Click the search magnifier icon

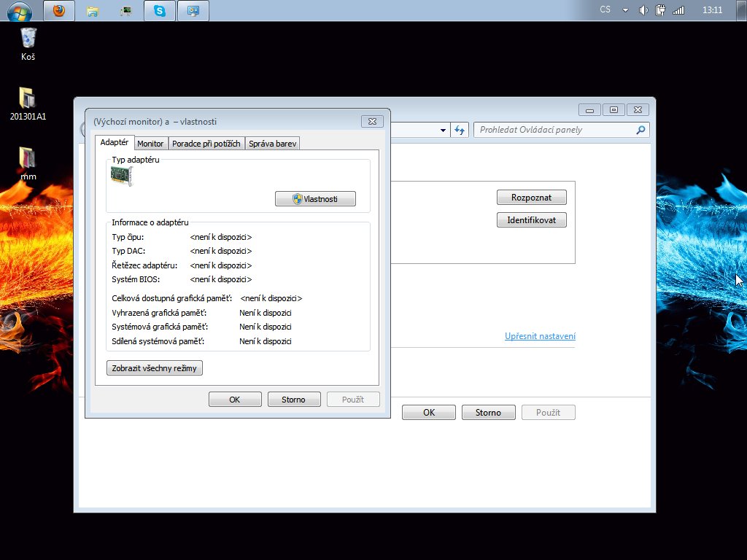point(640,130)
